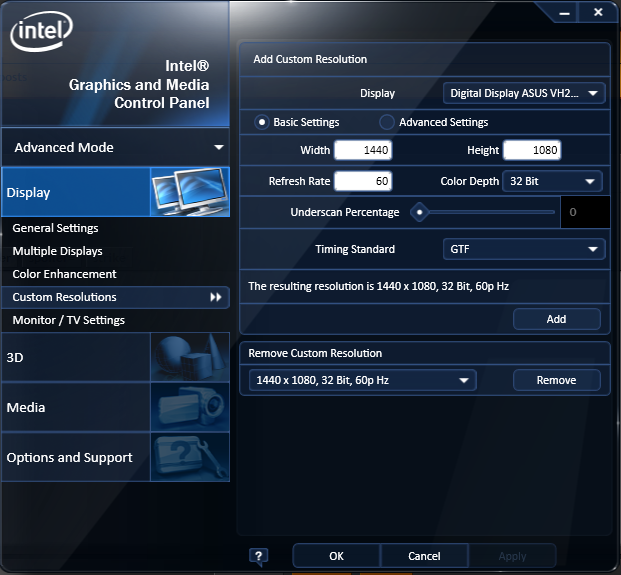Click the Display monitors icon

(190, 192)
